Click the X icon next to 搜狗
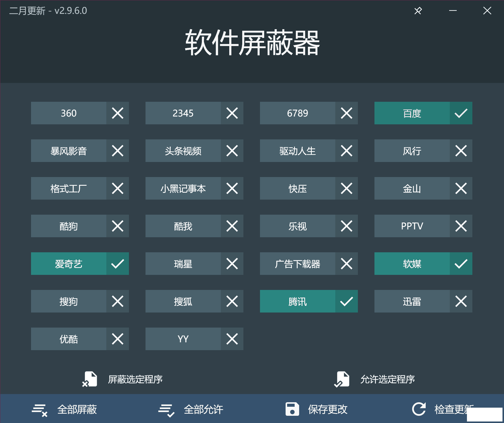Image resolution: width=504 pixels, height=423 pixels. [117, 301]
